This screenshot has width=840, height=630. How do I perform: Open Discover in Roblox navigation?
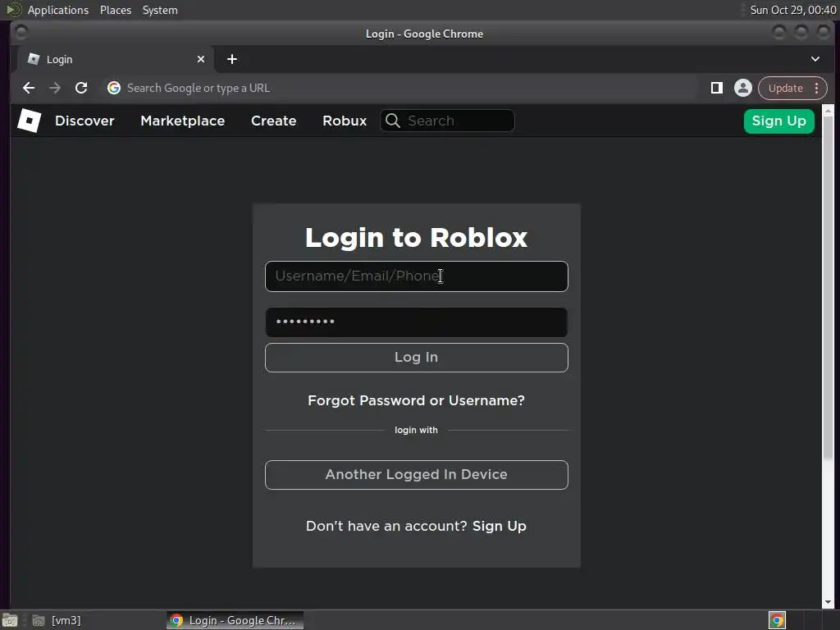point(84,121)
